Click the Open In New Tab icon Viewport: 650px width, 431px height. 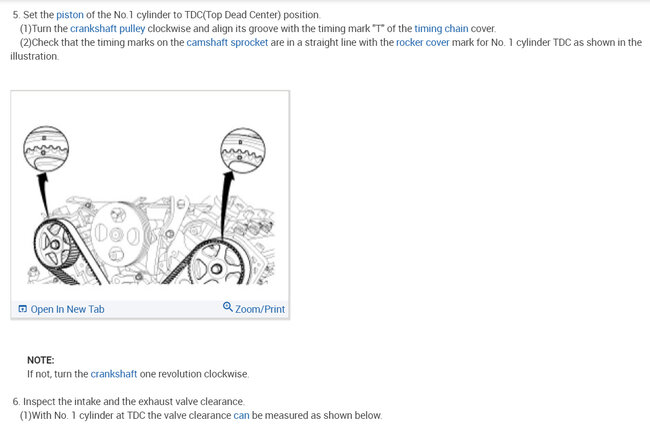coord(23,309)
